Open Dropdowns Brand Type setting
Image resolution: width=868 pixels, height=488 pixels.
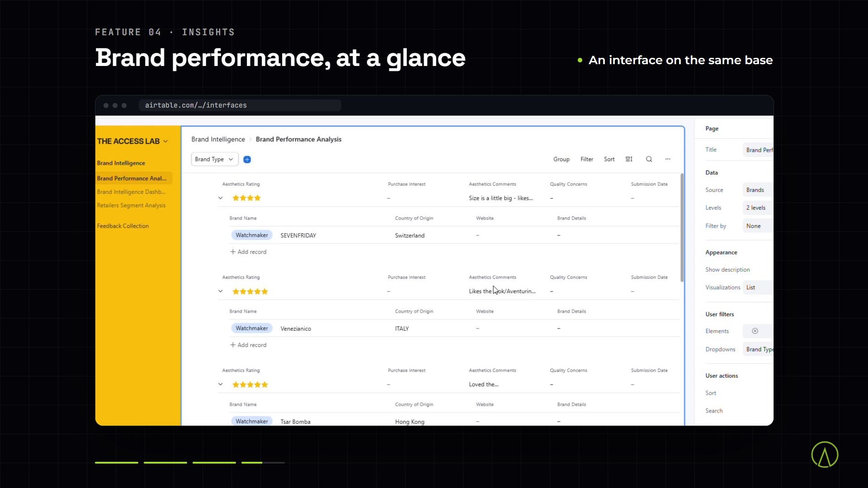[758, 349]
